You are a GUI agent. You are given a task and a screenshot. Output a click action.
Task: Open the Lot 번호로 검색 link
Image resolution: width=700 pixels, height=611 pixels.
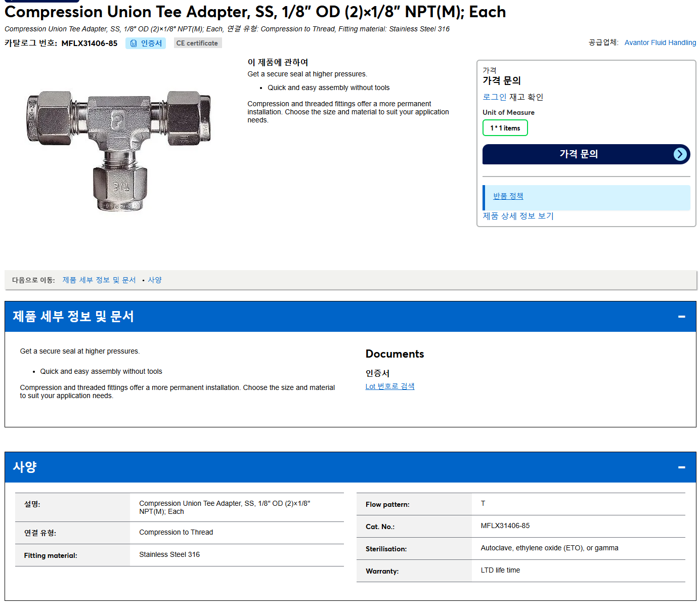tap(390, 386)
